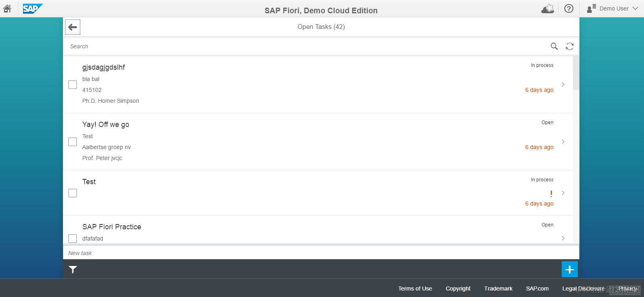Viewport: 644px width, 297px height.
Task: Click the task list scrollbar
Action: pos(576,73)
